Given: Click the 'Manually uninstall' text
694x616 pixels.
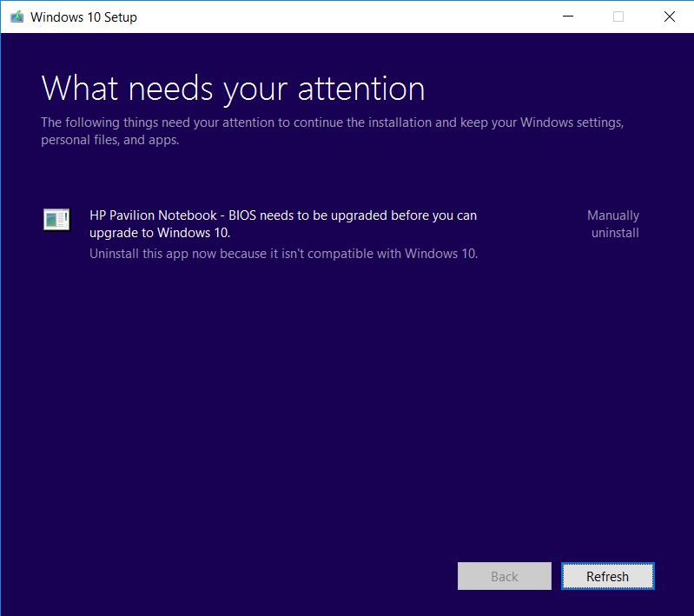Looking at the screenshot, I should pos(614,224).
